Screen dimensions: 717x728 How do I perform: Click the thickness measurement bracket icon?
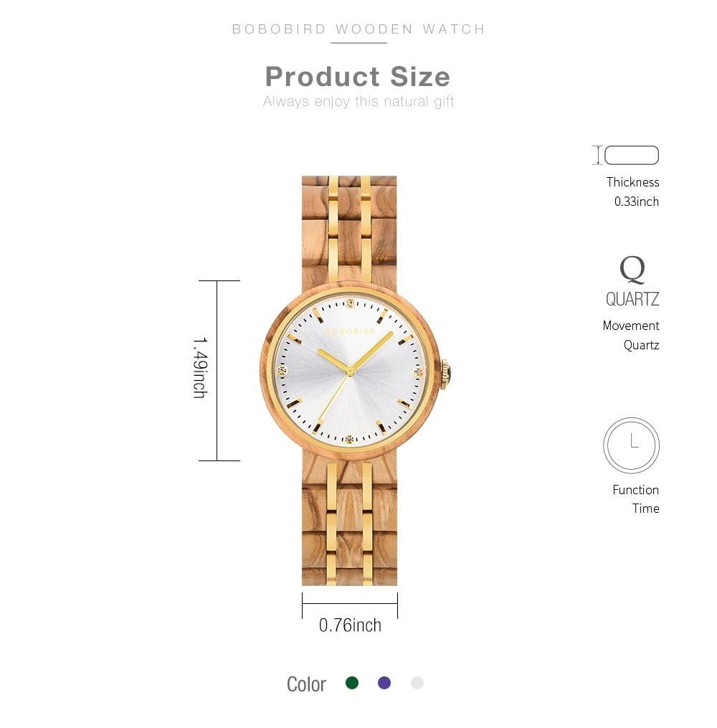(x=598, y=155)
